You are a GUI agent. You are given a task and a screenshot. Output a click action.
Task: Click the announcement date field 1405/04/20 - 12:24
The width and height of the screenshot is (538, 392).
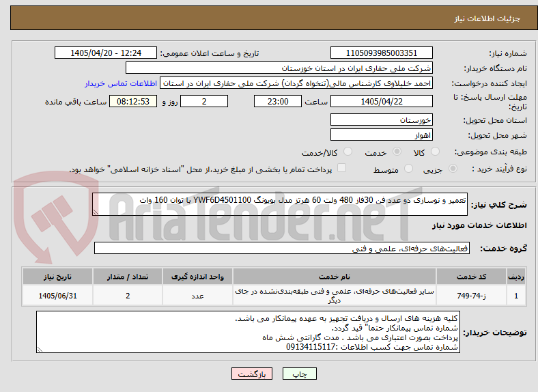coord(106,53)
